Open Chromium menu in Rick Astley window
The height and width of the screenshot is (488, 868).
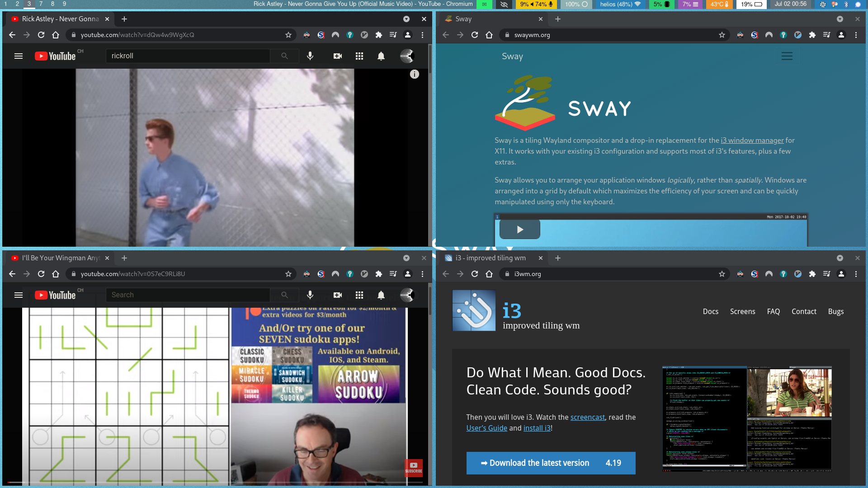(422, 35)
